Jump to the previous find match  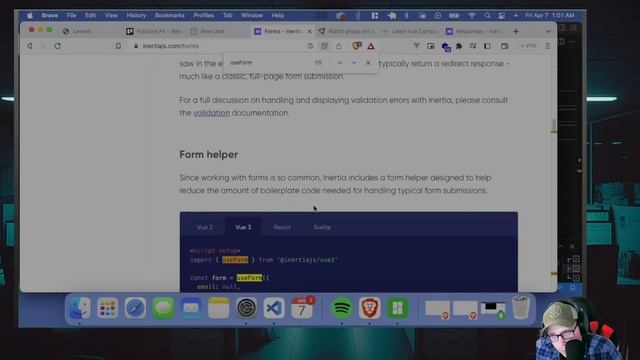point(340,63)
